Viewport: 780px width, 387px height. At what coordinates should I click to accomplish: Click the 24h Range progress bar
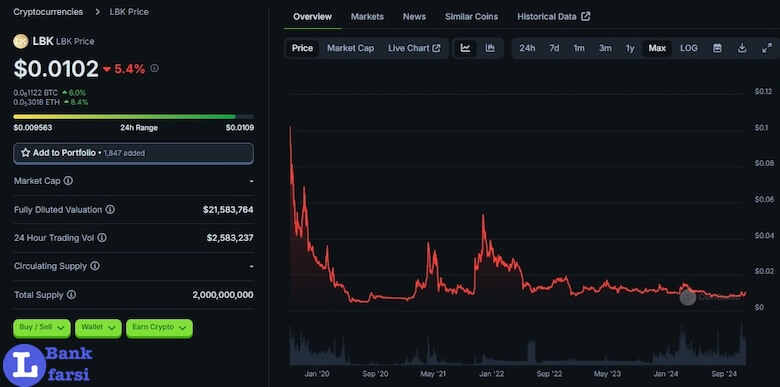point(133,117)
